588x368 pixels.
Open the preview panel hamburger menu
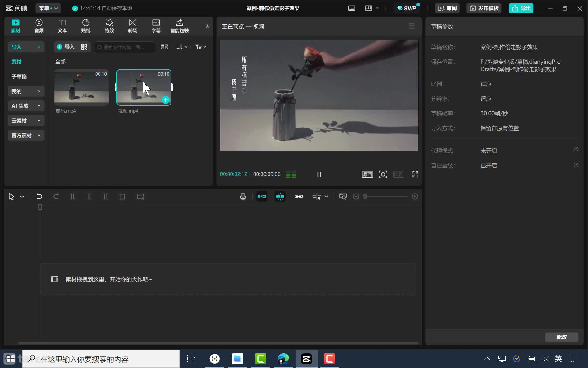coord(412,26)
